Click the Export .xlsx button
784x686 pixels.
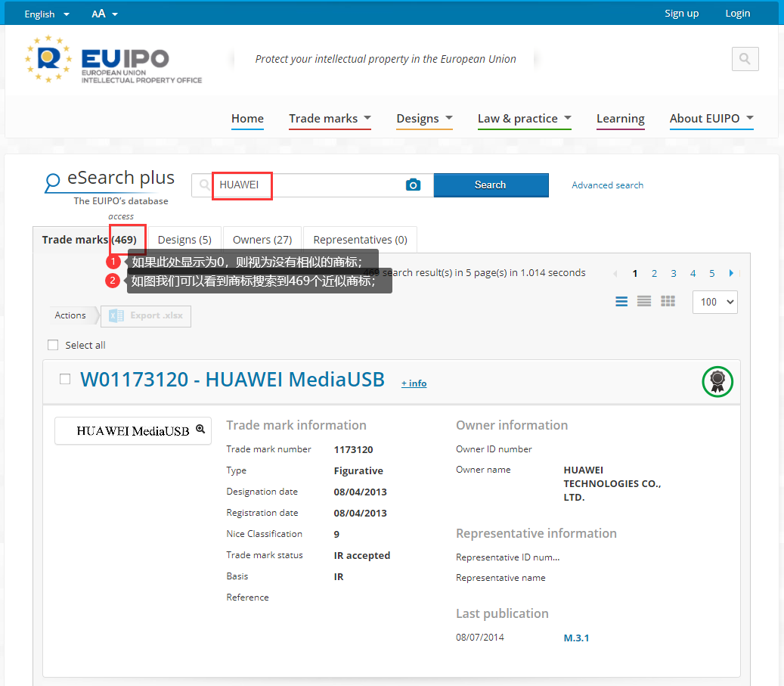coord(146,316)
